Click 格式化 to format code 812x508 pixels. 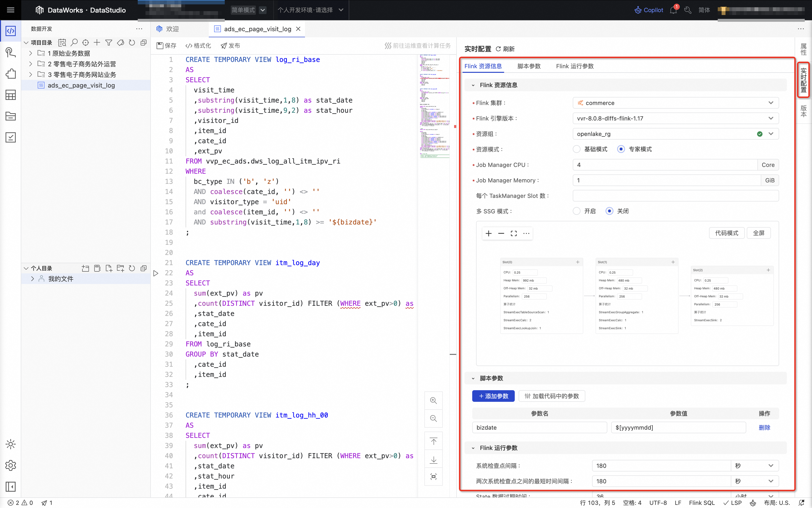[198, 46]
